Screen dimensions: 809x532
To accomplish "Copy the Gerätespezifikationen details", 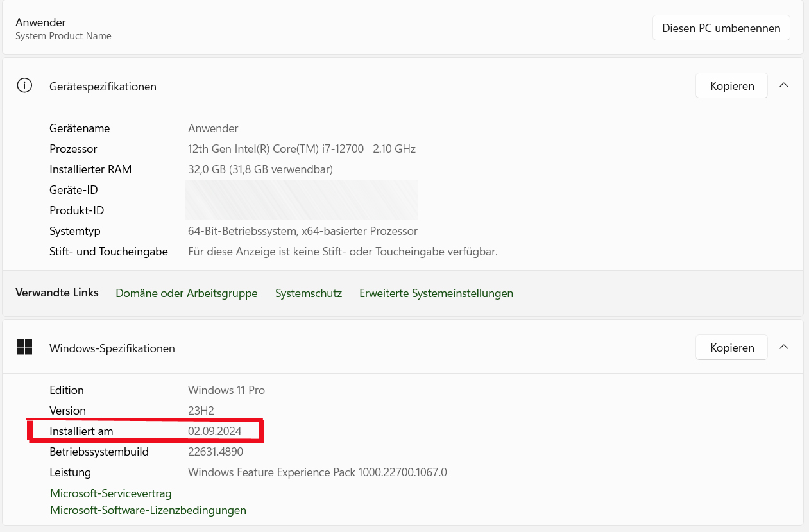I will tap(731, 86).
